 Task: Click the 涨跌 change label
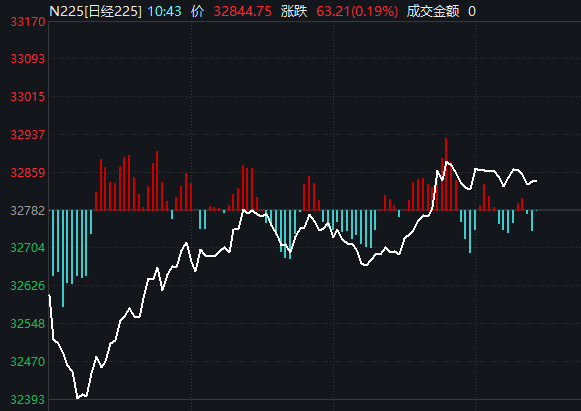(294, 11)
